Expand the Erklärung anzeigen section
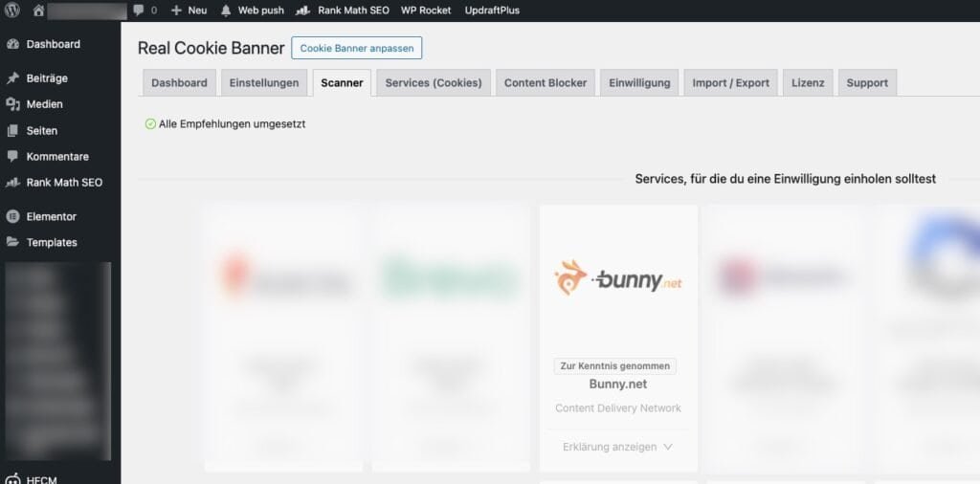The width and height of the screenshot is (980, 484). point(617,447)
